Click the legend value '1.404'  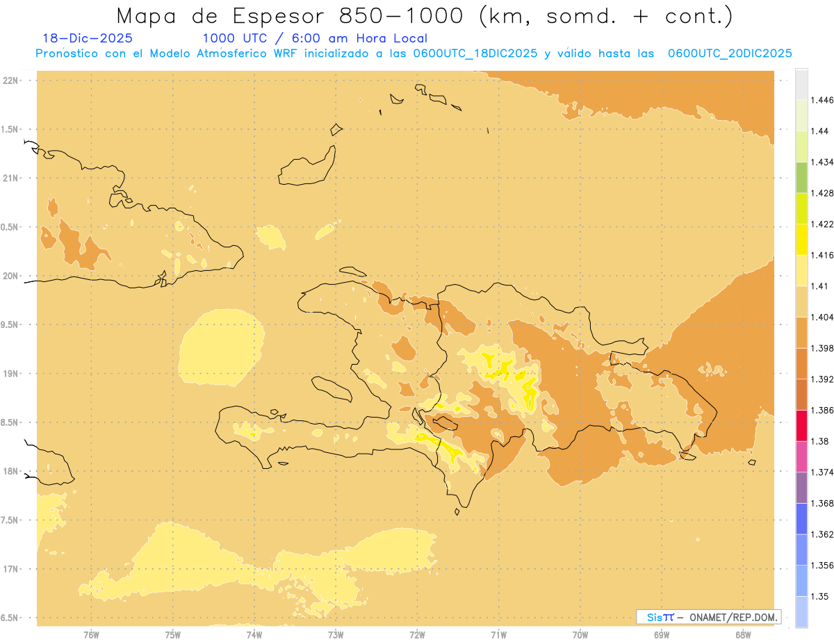coord(821,317)
